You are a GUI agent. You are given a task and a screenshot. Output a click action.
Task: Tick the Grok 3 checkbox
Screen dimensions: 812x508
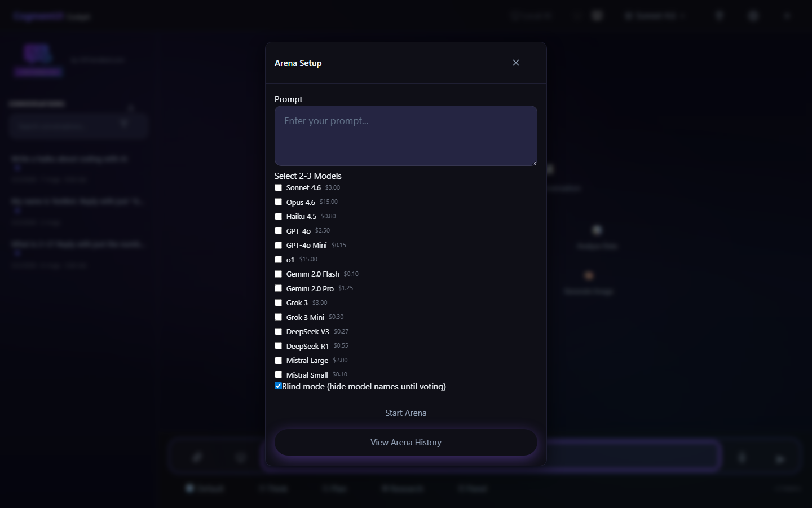(x=278, y=303)
